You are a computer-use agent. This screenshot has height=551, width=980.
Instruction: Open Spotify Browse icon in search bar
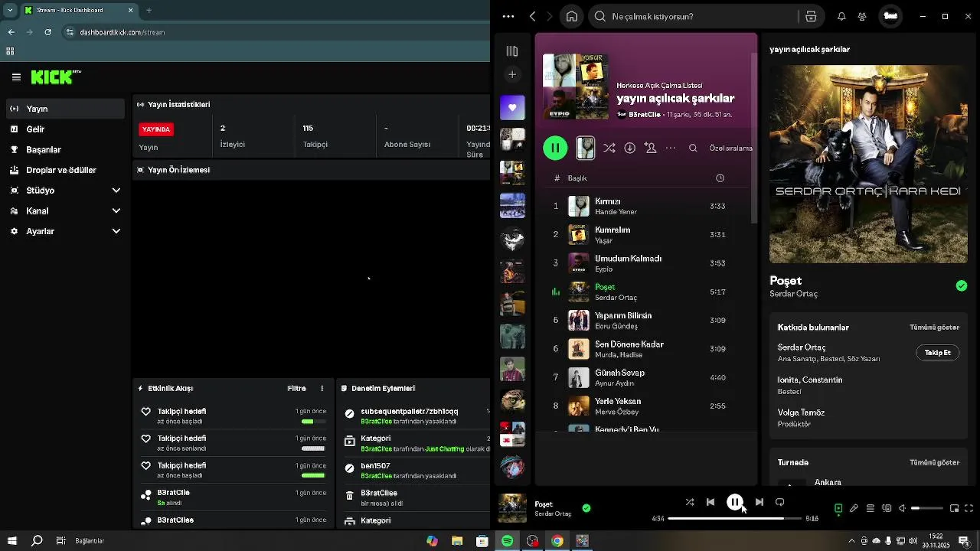[x=811, y=16]
